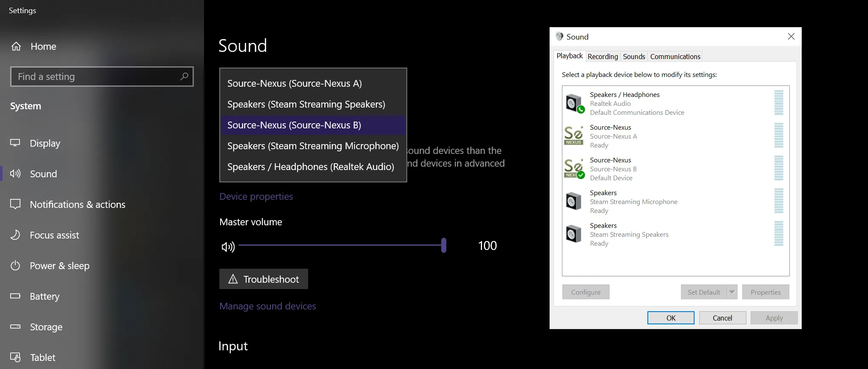
Task: Click the Display monitor icon
Action: pos(15,143)
